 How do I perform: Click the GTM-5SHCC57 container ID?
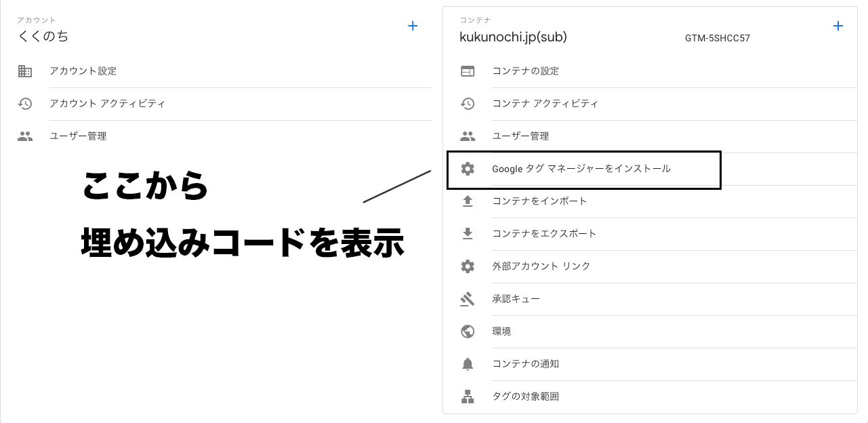(x=718, y=39)
